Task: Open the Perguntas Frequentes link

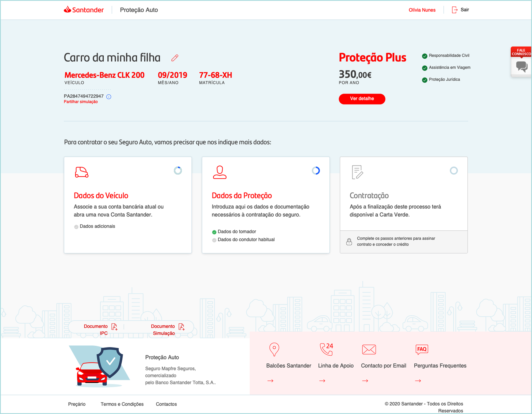Action: coord(440,366)
